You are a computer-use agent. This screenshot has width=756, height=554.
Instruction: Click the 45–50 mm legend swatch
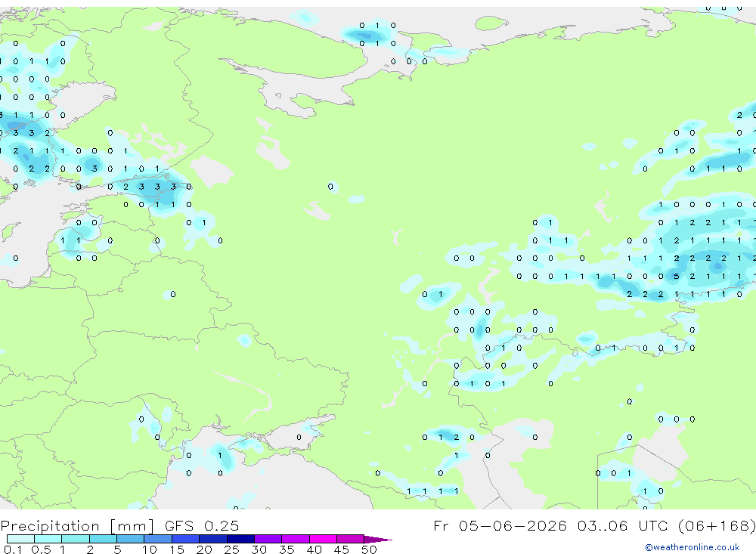351,539
